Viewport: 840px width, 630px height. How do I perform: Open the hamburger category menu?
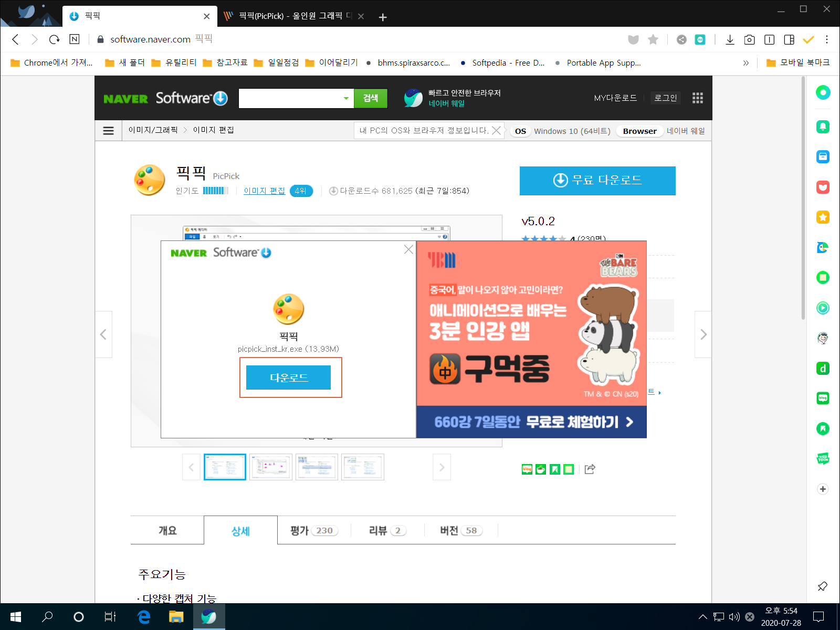(x=109, y=131)
